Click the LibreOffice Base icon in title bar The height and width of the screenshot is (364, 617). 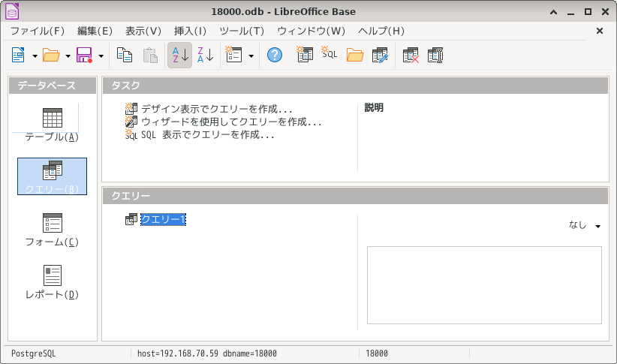(12, 11)
